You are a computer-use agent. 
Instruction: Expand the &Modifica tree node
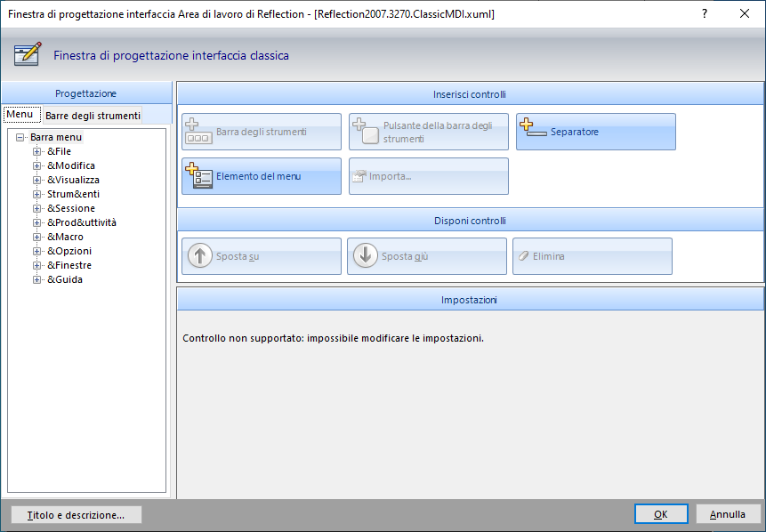point(36,165)
